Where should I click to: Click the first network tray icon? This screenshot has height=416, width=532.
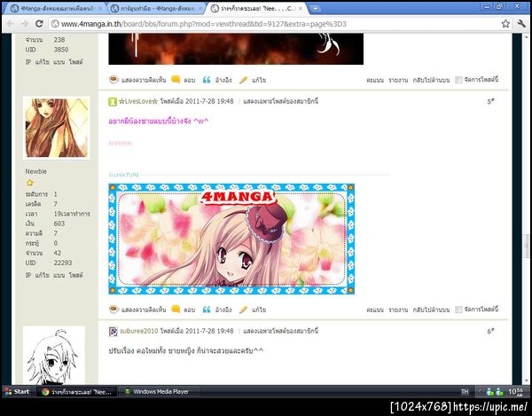(489, 392)
